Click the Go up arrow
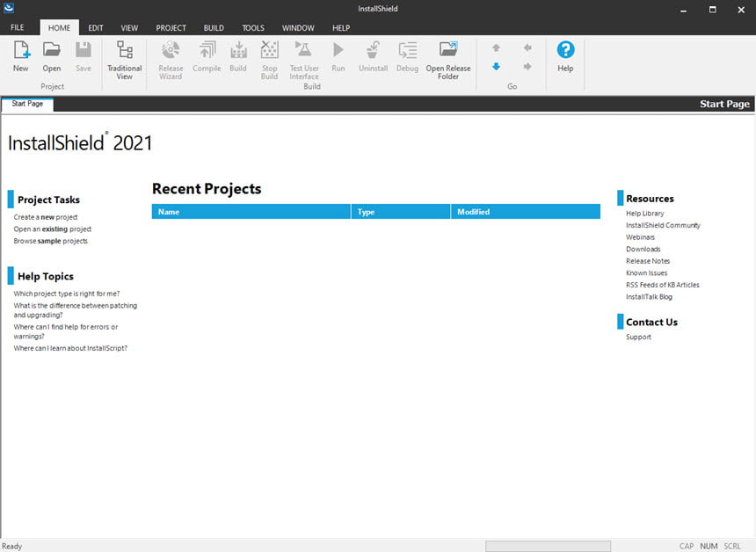This screenshot has height=552, width=756. pyautogui.click(x=496, y=47)
